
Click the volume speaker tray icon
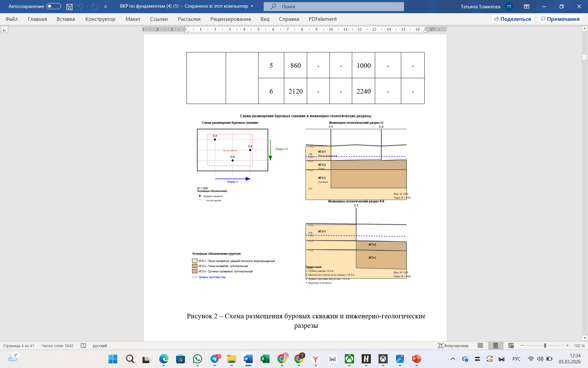click(x=540, y=359)
